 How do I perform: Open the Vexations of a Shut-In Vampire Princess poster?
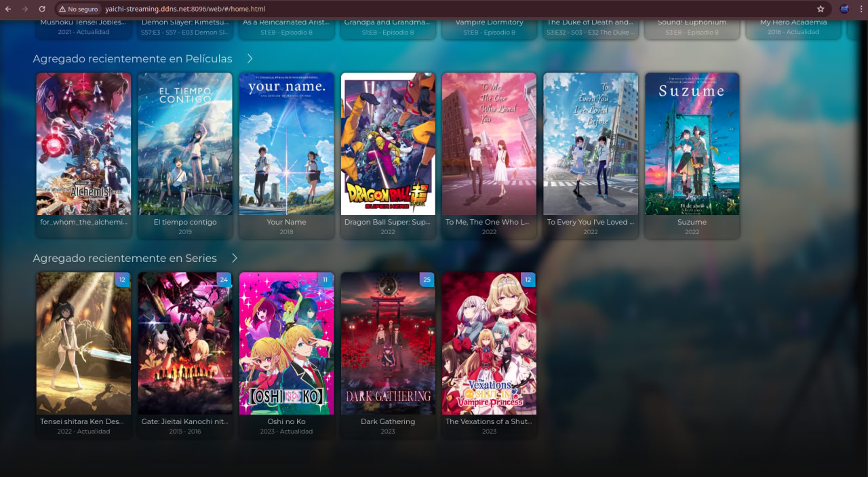coord(489,343)
